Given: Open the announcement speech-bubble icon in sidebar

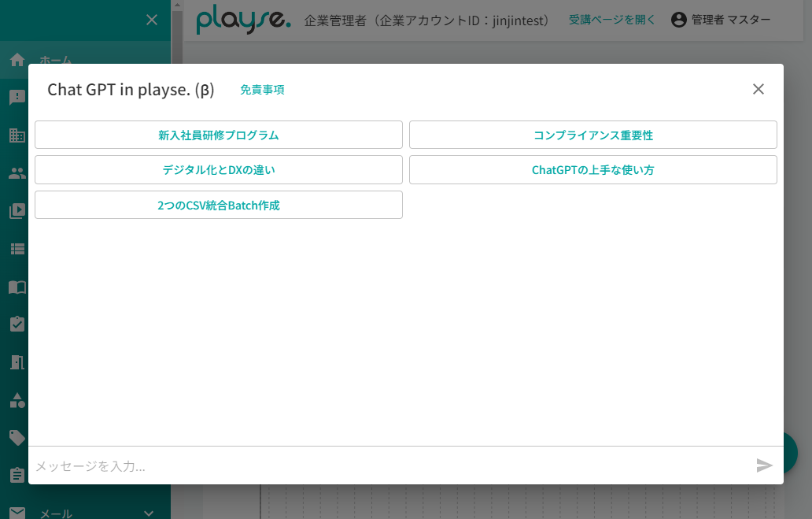Looking at the screenshot, I should [x=17, y=97].
